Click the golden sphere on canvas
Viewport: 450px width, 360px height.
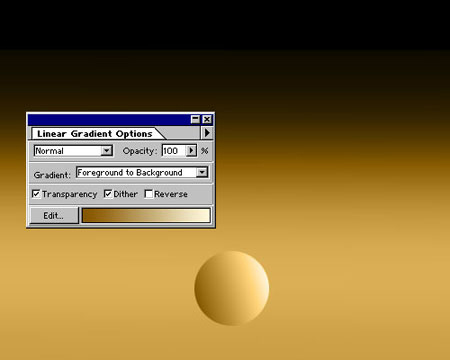coord(232,288)
